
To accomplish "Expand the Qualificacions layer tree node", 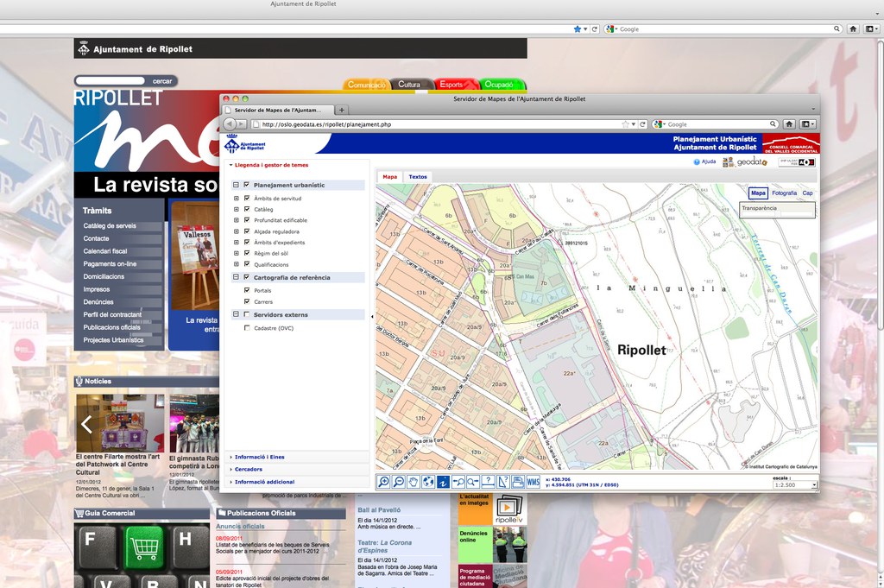I will [x=237, y=265].
